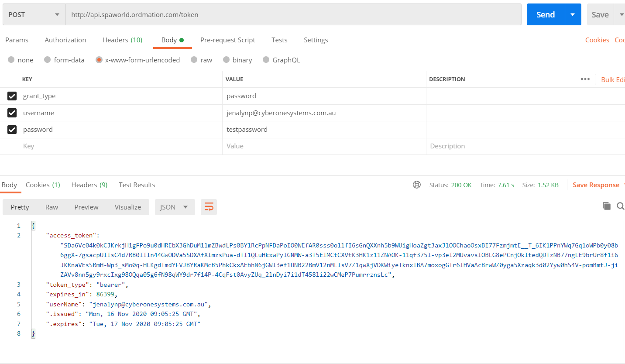
Task: Uncheck the username parameter checkbox
Action: tap(12, 113)
